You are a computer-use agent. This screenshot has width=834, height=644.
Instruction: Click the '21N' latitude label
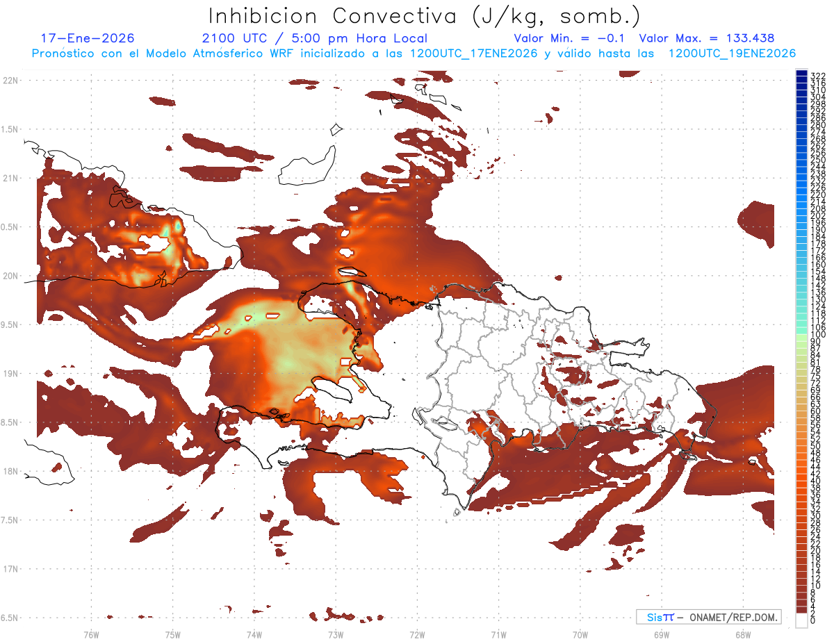point(11,179)
